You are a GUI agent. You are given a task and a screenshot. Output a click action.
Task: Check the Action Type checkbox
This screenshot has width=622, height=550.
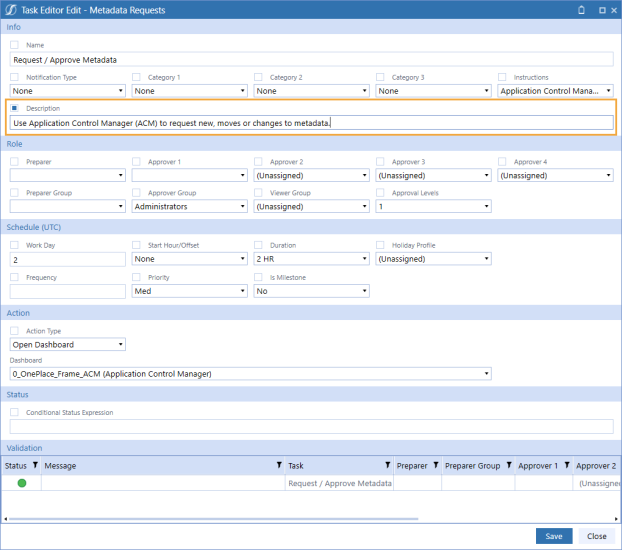click(x=14, y=331)
